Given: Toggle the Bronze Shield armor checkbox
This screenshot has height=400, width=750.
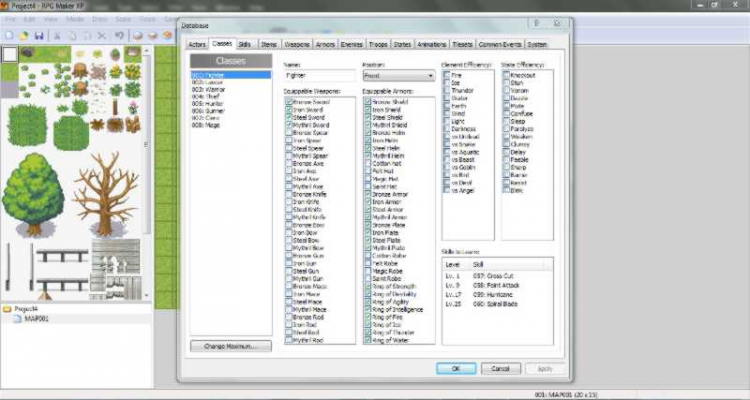Looking at the screenshot, I should 367,102.
